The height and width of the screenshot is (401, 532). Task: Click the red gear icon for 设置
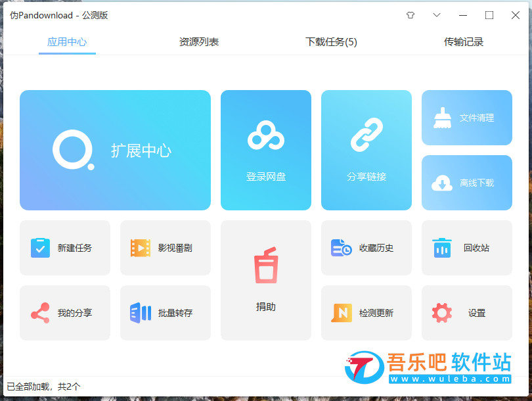tap(442, 313)
